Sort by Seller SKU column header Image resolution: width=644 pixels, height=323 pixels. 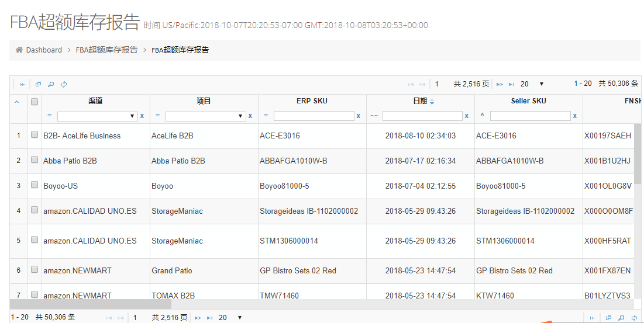click(528, 101)
